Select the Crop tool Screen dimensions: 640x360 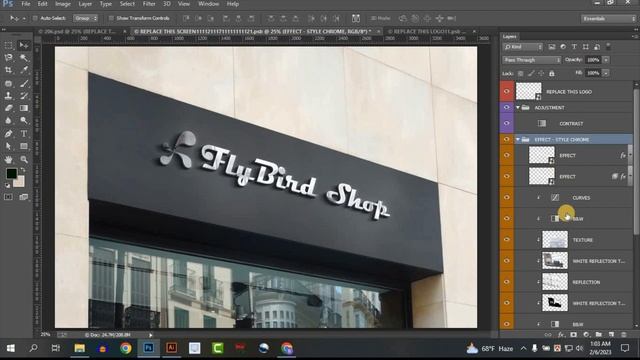[8, 70]
